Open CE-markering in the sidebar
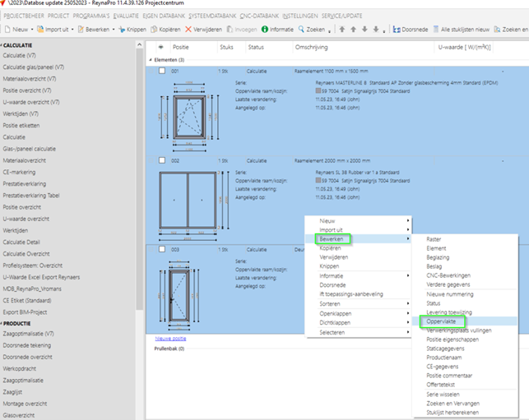The width and height of the screenshot is (529, 420). tap(19, 172)
